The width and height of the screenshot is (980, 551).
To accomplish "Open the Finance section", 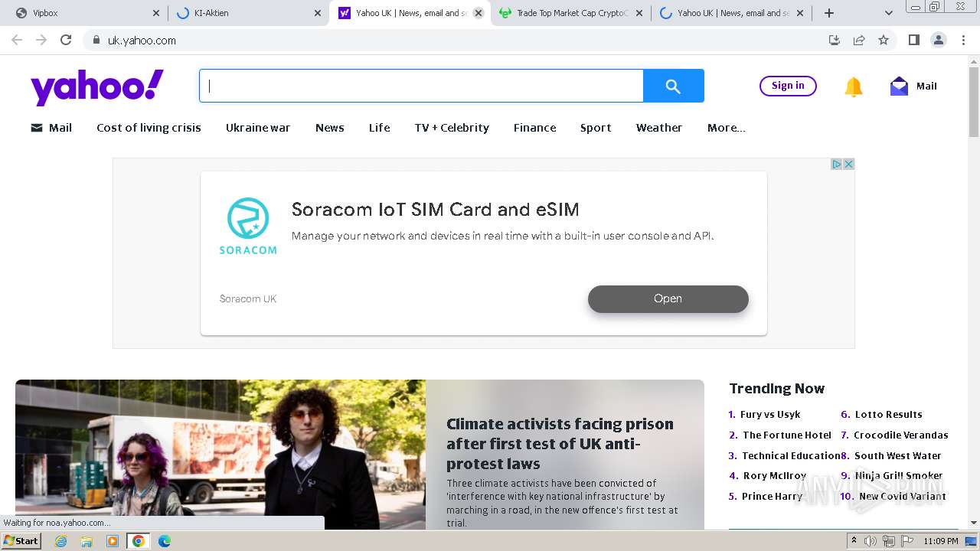I will [535, 128].
